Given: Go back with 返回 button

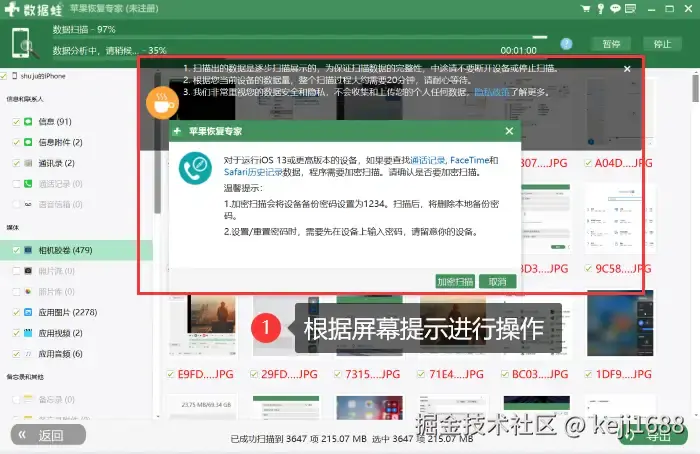Looking at the screenshot, I should 48,435.
